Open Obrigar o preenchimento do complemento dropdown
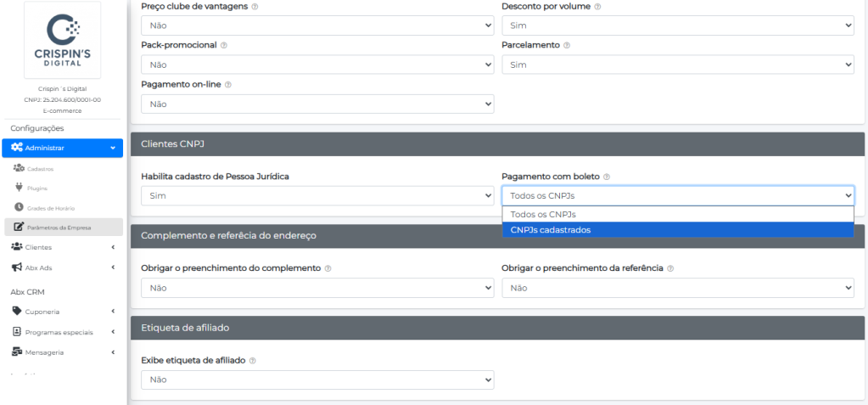 pyautogui.click(x=317, y=288)
